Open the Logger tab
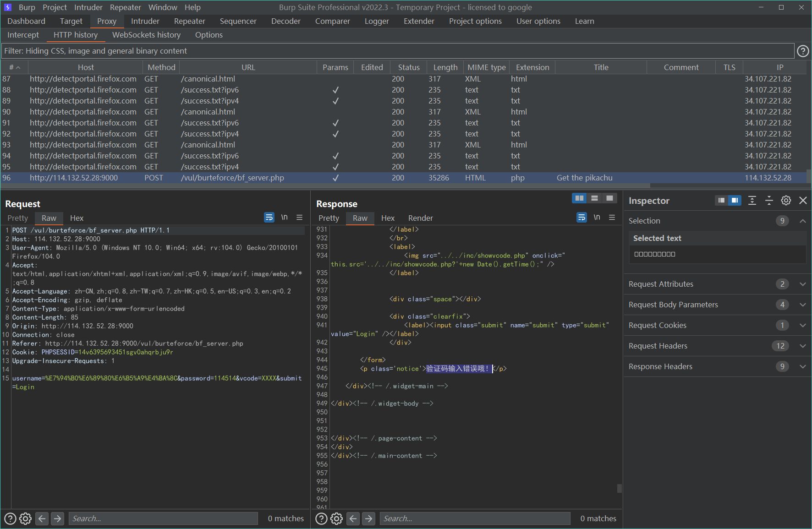This screenshot has width=812, height=529. click(377, 21)
